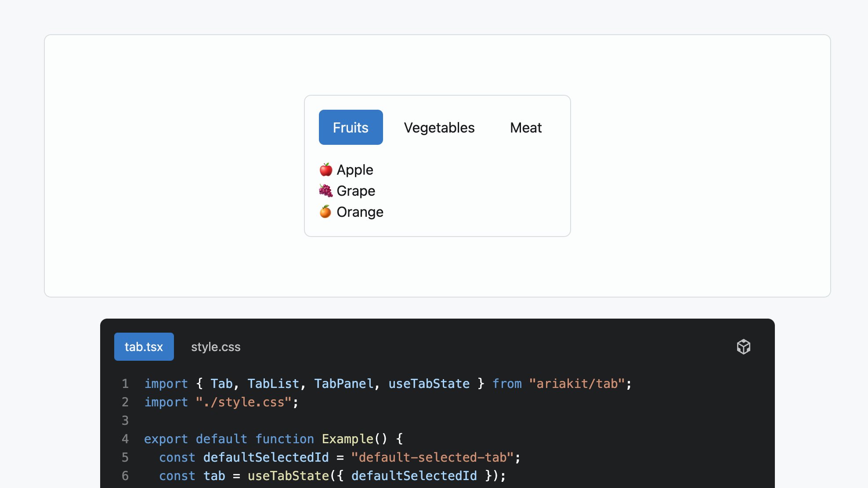The width and height of the screenshot is (868, 488).
Task: Click line number 3 in the gutter
Action: click(125, 420)
